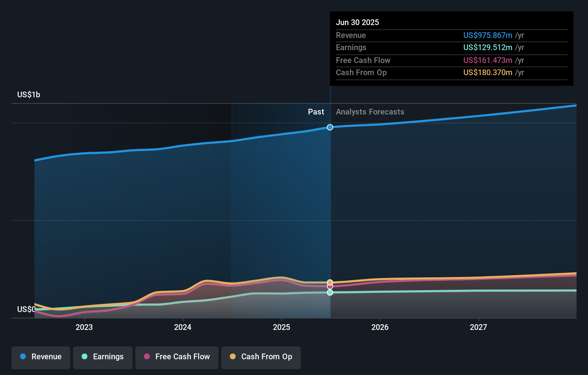Click the 'Revenue' row label in tooltip

pyautogui.click(x=351, y=35)
